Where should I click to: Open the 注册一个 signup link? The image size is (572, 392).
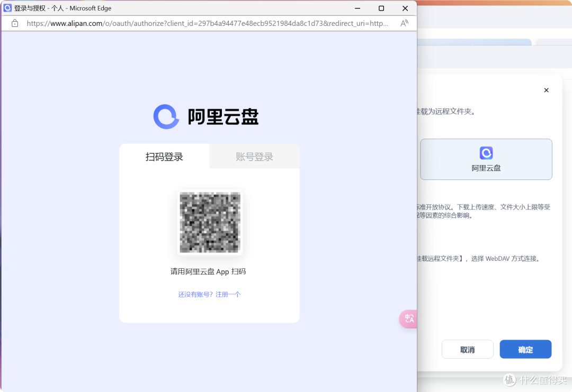point(228,294)
